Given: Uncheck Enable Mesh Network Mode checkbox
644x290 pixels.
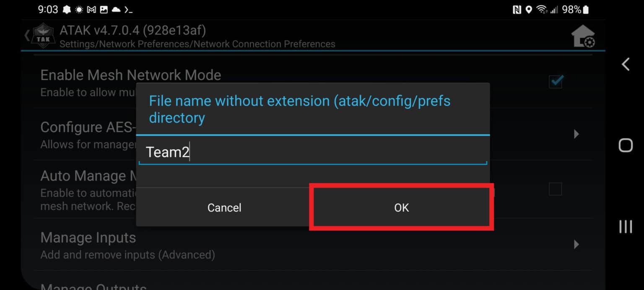Looking at the screenshot, I should [x=556, y=81].
